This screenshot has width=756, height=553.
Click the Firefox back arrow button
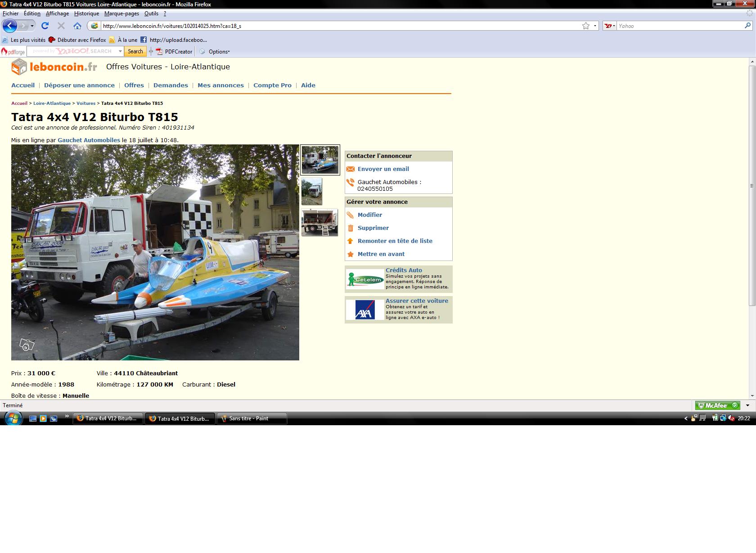(10, 26)
